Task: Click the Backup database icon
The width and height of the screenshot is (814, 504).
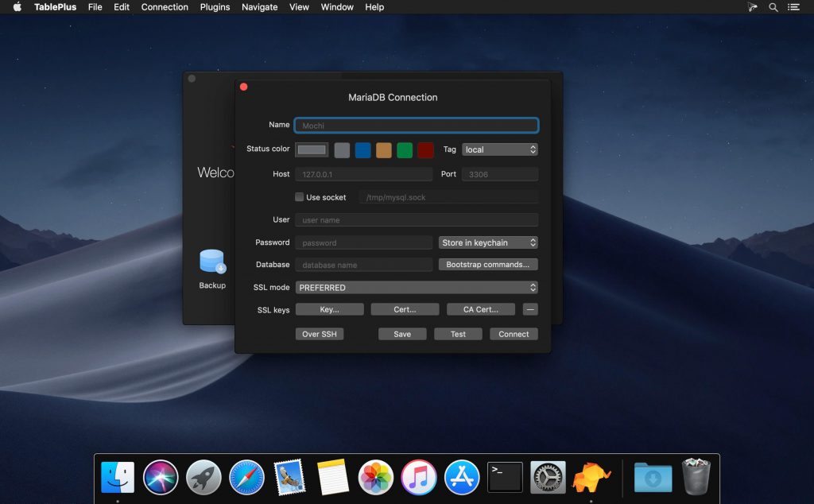Action: click(x=212, y=261)
